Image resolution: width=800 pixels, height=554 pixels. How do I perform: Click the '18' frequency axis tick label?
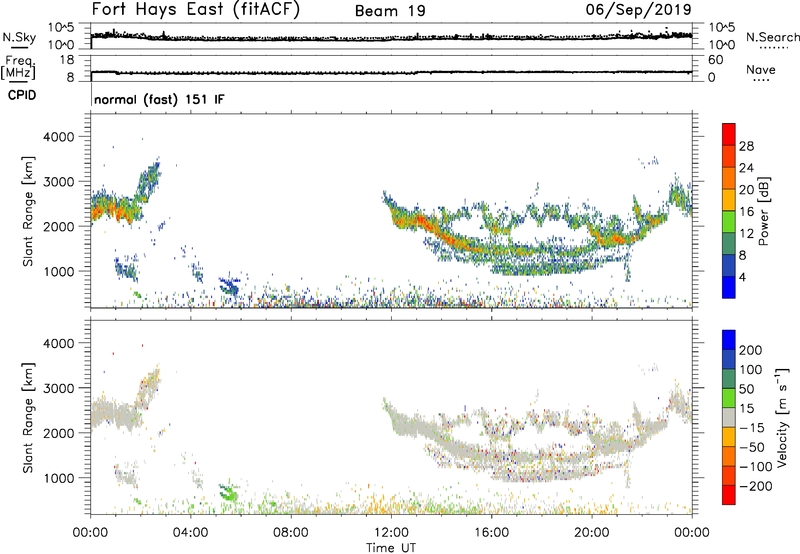[x=67, y=60]
